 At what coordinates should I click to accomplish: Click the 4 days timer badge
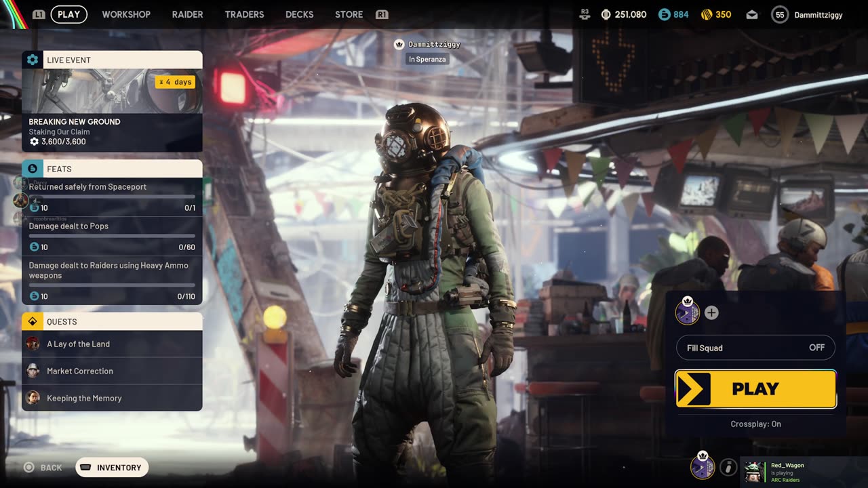coord(175,82)
